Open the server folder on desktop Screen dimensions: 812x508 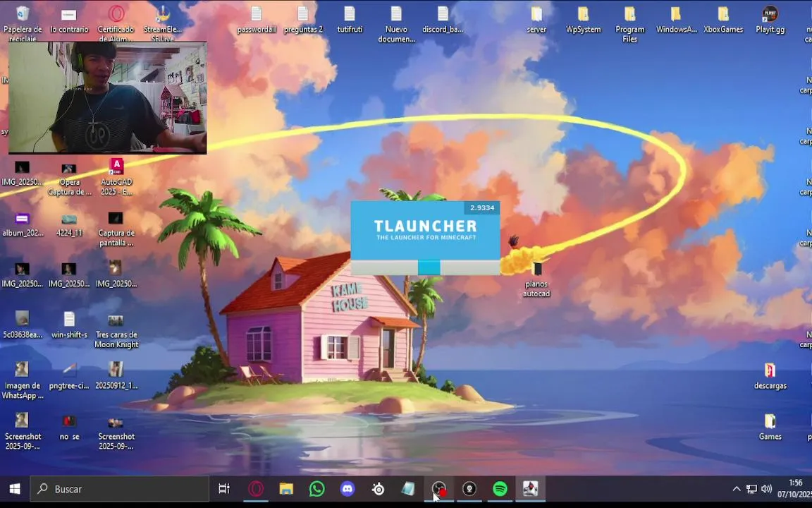click(536, 20)
